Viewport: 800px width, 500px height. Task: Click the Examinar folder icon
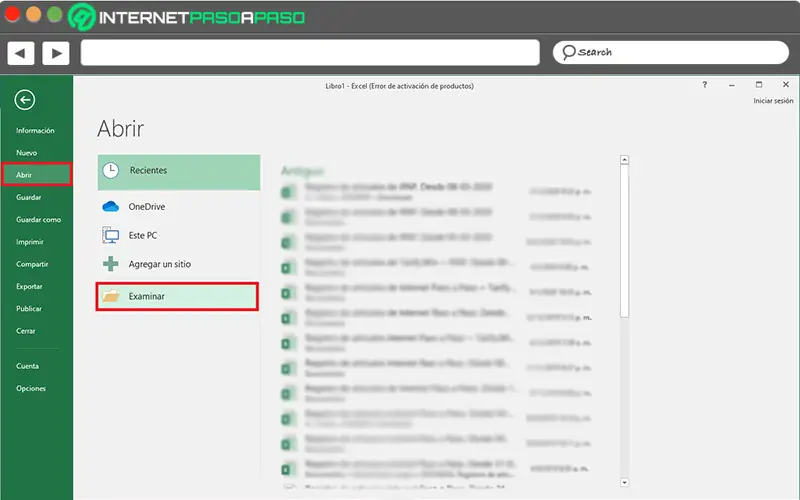111,296
